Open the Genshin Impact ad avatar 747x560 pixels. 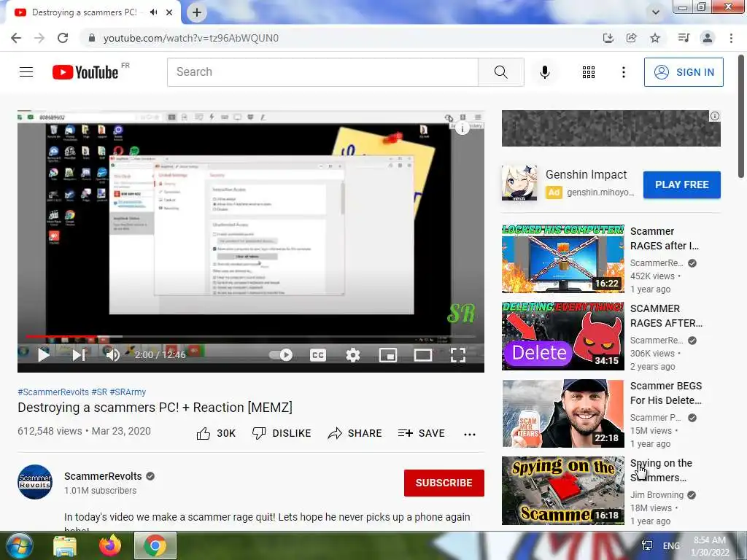(519, 183)
